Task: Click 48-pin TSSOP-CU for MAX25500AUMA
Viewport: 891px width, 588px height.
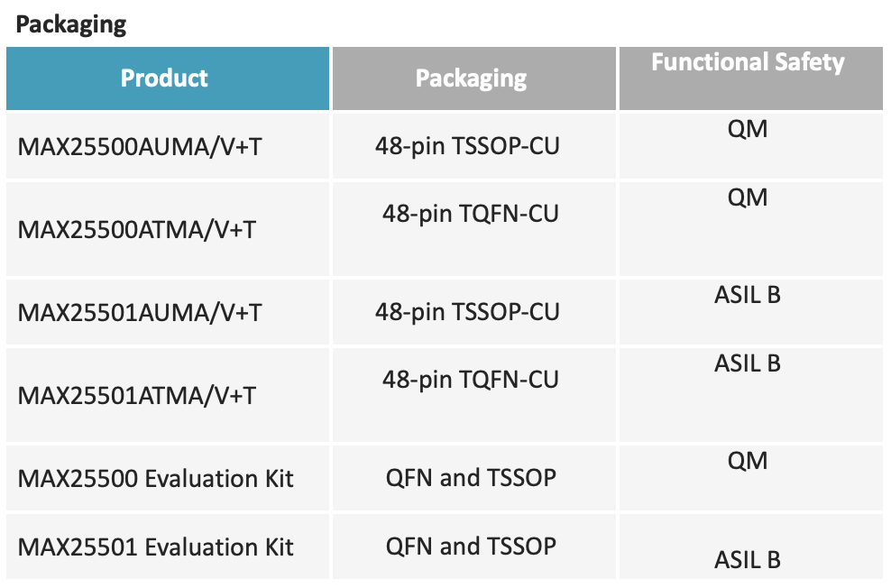Action: pos(467,146)
